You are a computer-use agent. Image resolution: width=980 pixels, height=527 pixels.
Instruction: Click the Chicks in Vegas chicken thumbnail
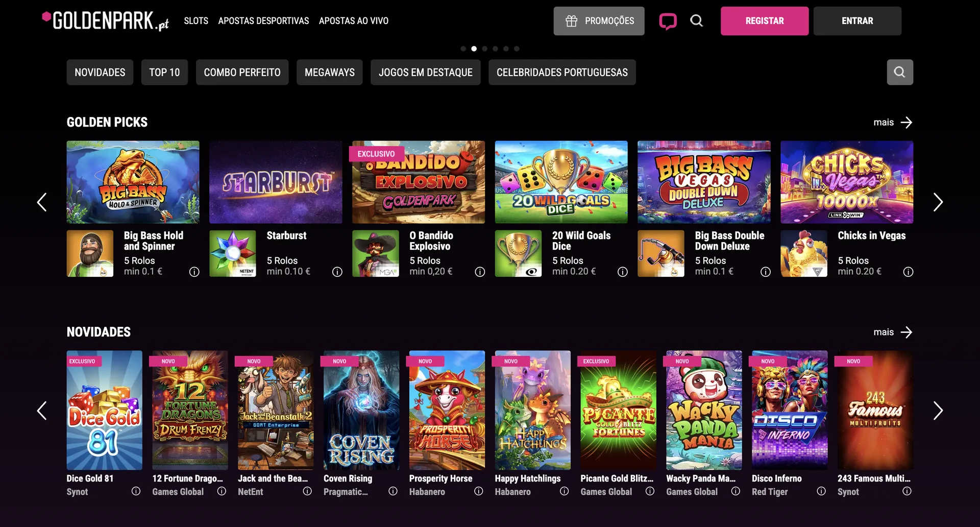pos(804,253)
